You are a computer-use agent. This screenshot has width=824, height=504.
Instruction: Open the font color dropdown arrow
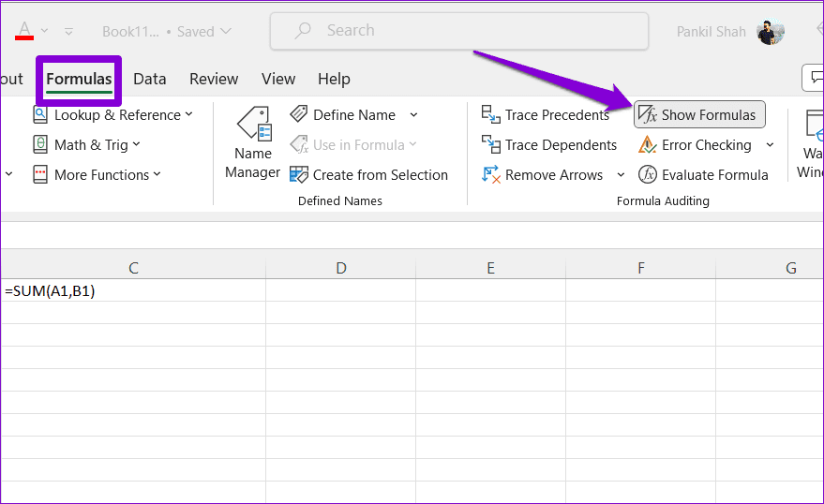[x=45, y=31]
